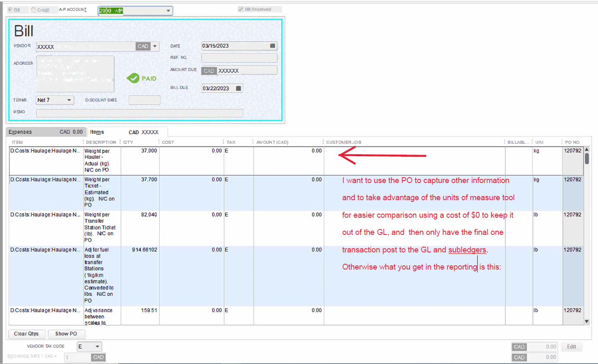This screenshot has height=364, width=598.
Task: Toggle the Bill Received checkbox
Action: (x=241, y=9)
